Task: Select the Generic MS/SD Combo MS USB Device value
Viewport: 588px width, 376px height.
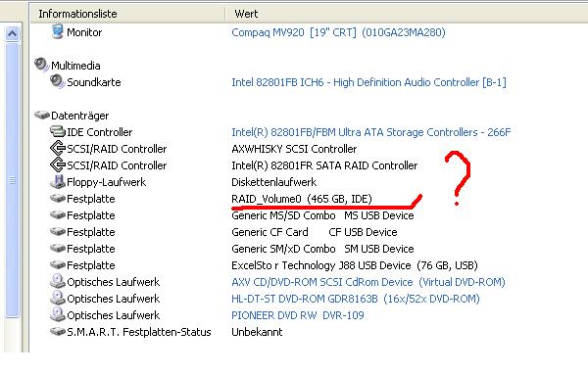Action: tap(322, 215)
